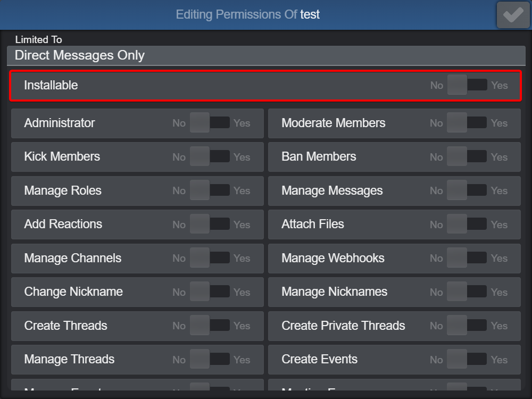Toggle the Administrator permission
Viewport: 532px width, 399px height.
[210, 123]
